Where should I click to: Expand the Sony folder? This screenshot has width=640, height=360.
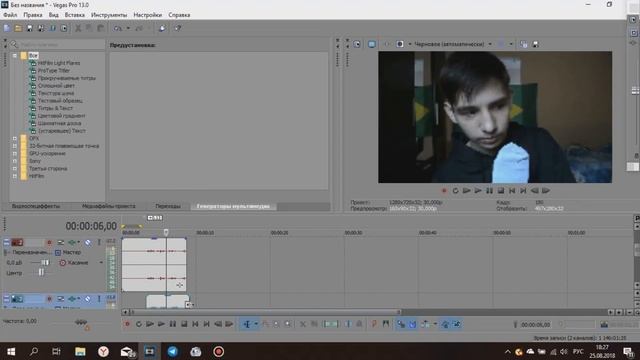point(15,161)
